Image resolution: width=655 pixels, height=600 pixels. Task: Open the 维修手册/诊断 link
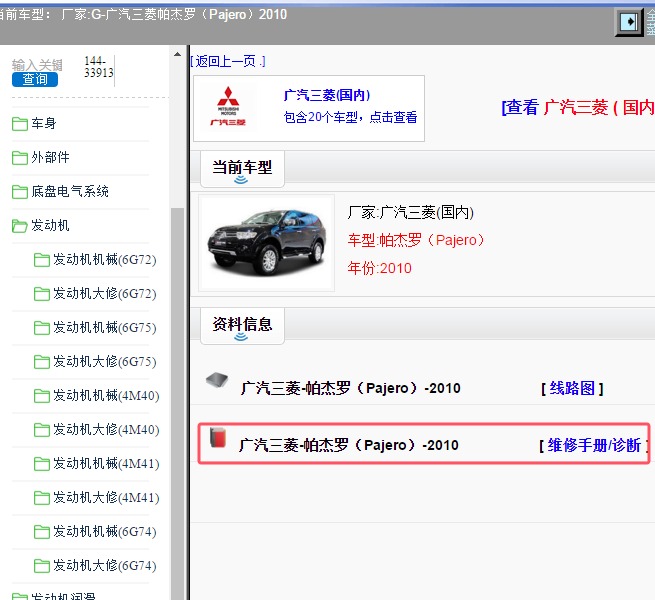(594, 445)
